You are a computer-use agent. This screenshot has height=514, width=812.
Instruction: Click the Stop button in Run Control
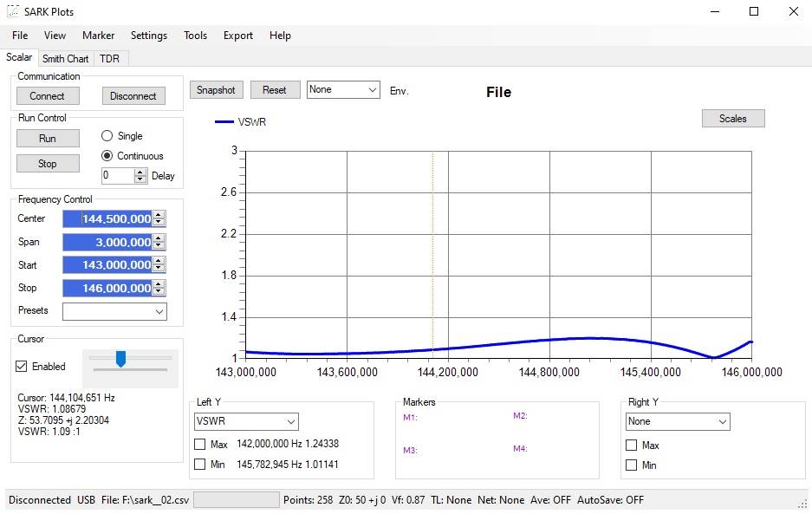pyautogui.click(x=48, y=164)
